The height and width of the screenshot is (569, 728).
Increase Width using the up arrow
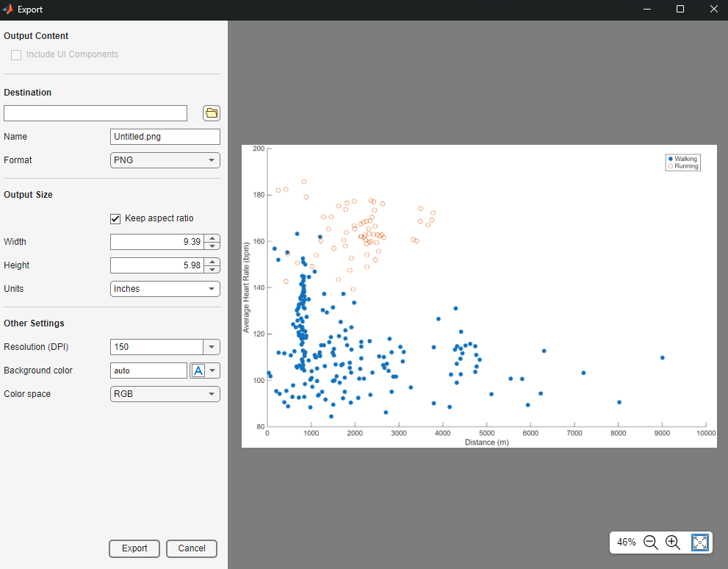pos(212,238)
